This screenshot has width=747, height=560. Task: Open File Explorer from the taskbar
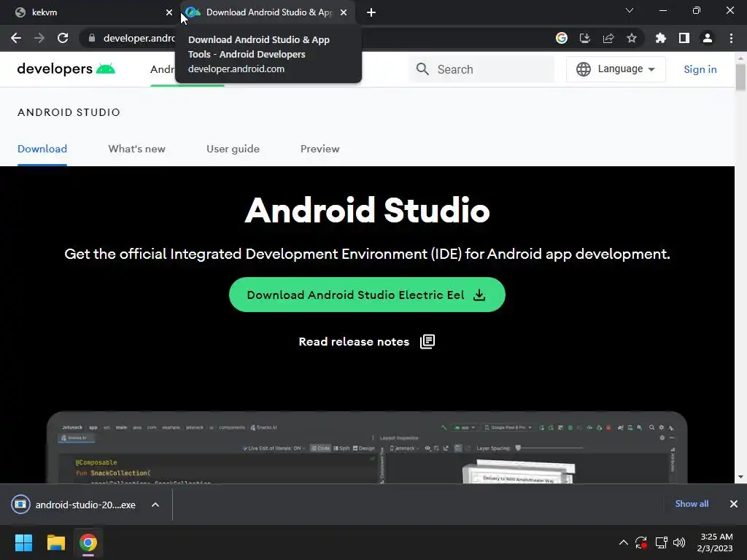point(55,542)
